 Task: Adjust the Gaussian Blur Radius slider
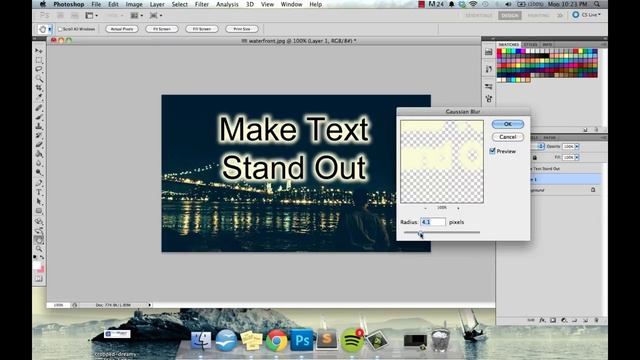point(420,233)
